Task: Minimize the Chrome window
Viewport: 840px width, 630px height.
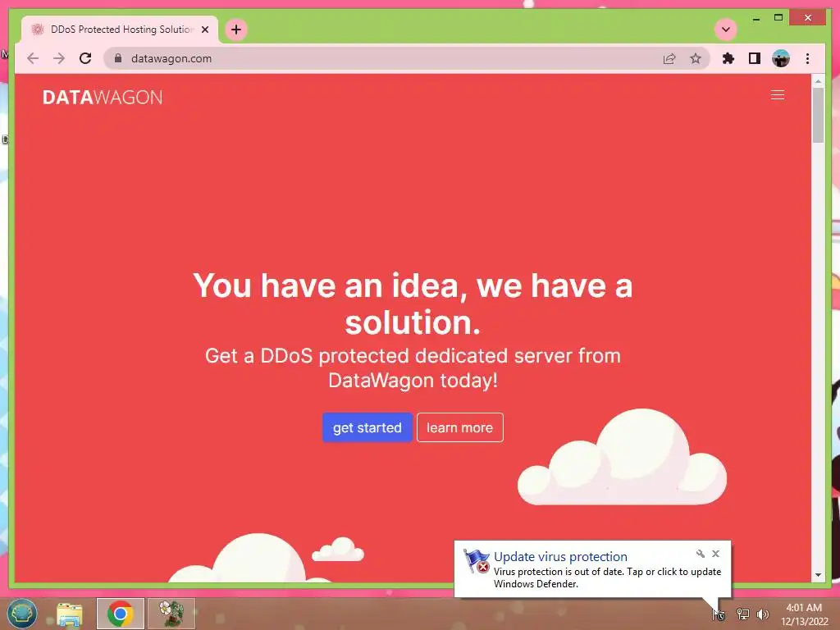Action: [x=756, y=19]
